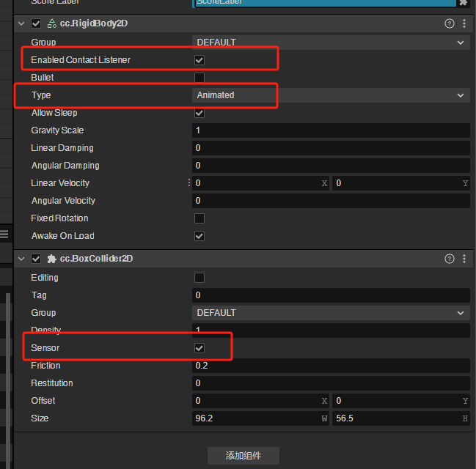Click the cc.BoxCollider2D puzzle icon
476x469 pixels.
click(53, 259)
